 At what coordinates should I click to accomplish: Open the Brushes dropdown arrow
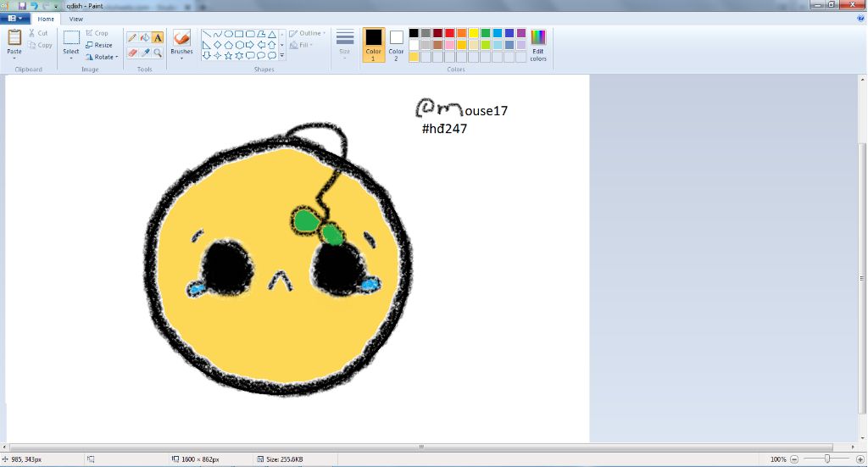tap(181, 58)
